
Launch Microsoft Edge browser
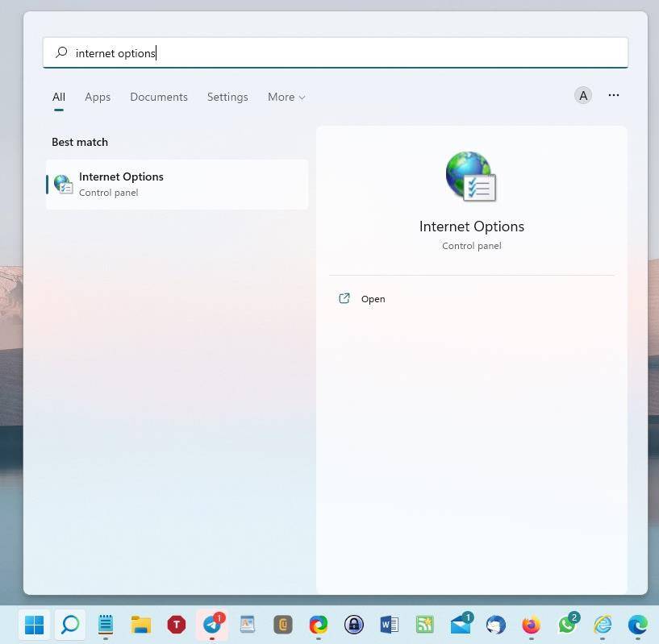coord(636,625)
